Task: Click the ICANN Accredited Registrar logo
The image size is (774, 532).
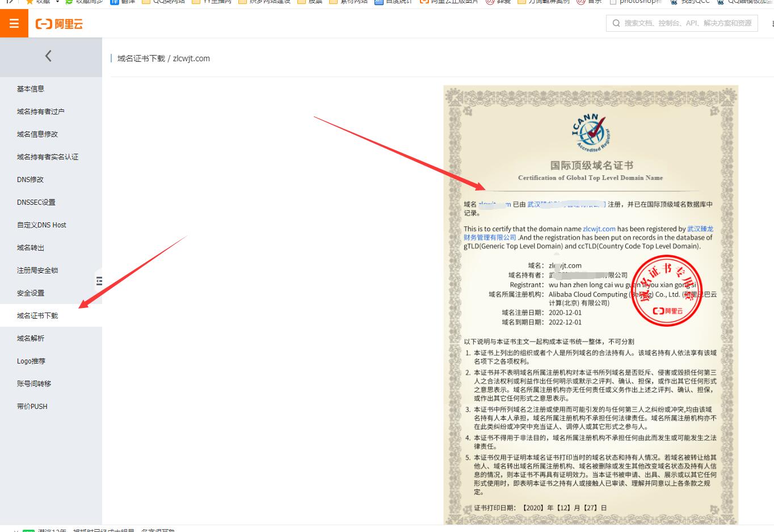Action: tap(591, 134)
